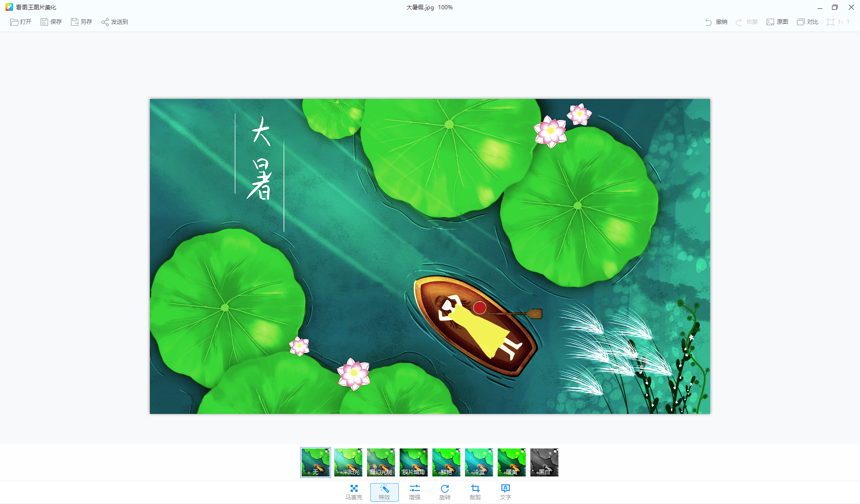The width and height of the screenshot is (860, 504).
Task: Open the 发送到 share option
Action: point(114,22)
